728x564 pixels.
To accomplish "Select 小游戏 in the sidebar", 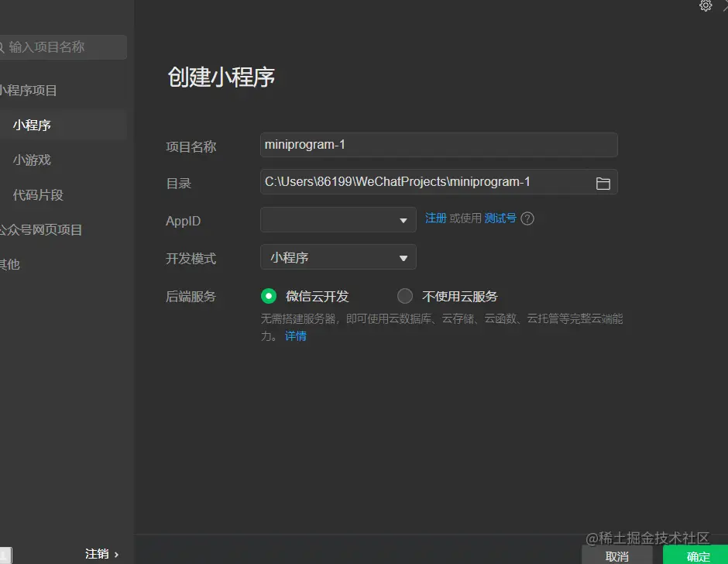I will [x=32, y=160].
